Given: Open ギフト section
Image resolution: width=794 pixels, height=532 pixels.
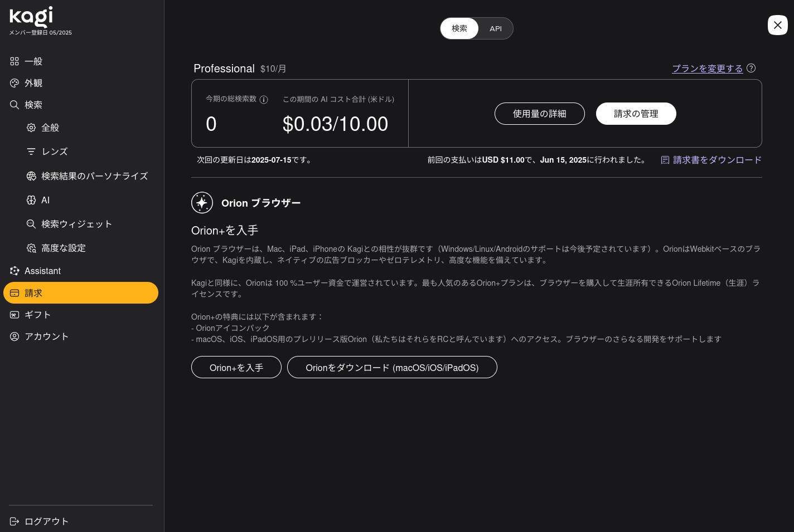Looking at the screenshot, I should (x=81, y=315).
